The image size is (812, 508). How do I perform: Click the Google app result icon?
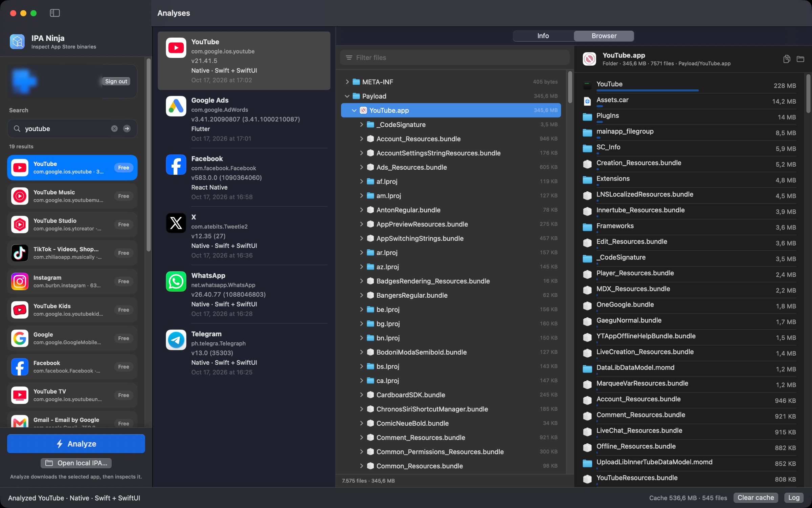coord(20,338)
